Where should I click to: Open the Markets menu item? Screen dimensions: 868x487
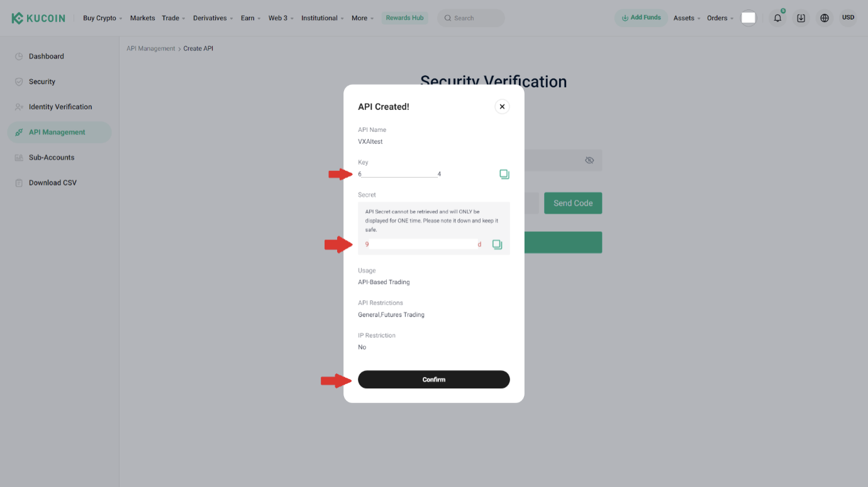click(x=142, y=18)
